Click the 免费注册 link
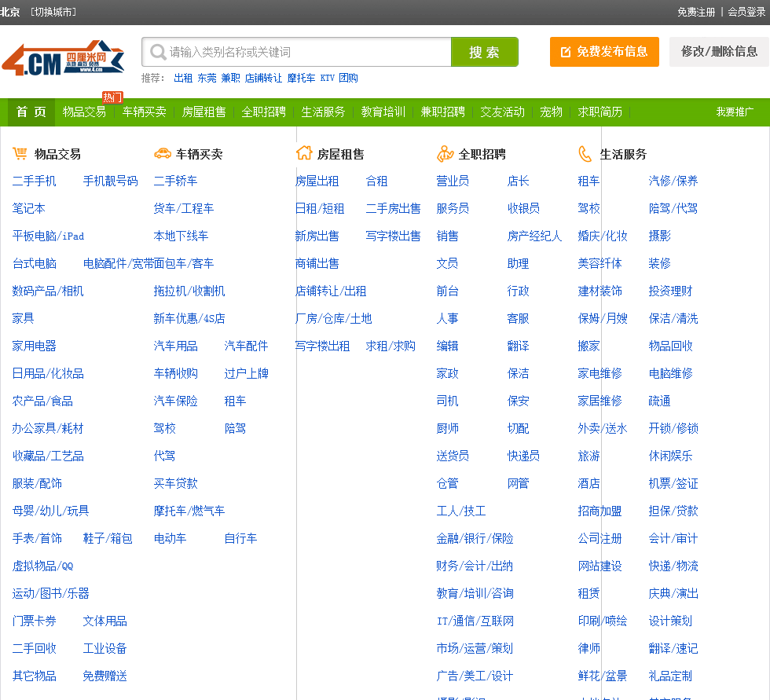 (696, 13)
